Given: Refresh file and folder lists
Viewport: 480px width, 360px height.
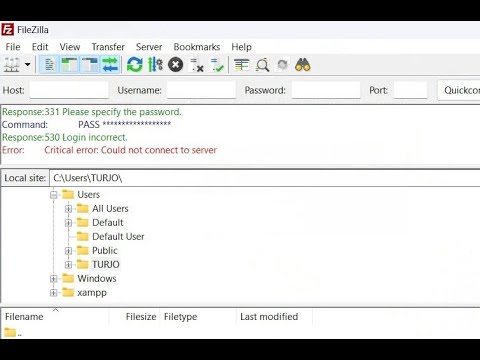Looking at the screenshot, I should pyautogui.click(x=135, y=65).
